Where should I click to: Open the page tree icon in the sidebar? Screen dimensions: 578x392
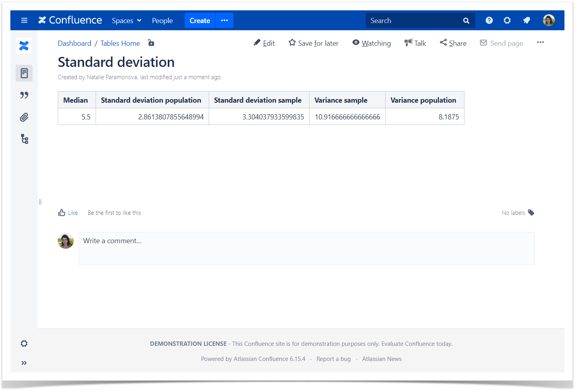tap(24, 139)
